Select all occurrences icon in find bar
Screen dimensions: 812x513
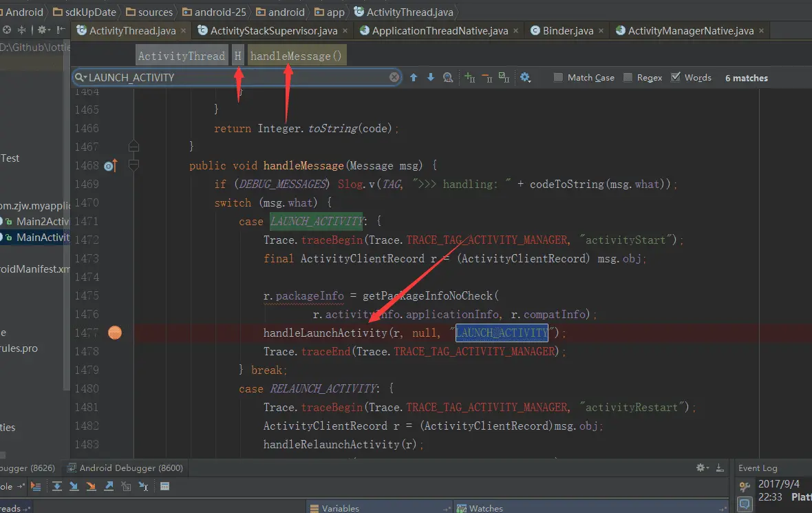click(504, 77)
